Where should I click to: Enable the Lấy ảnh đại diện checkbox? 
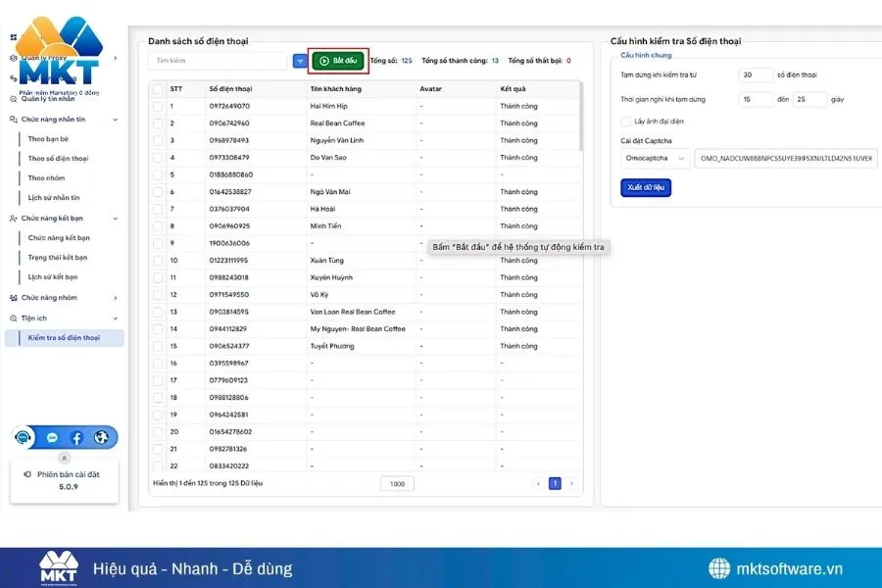(x=626, y=122)
